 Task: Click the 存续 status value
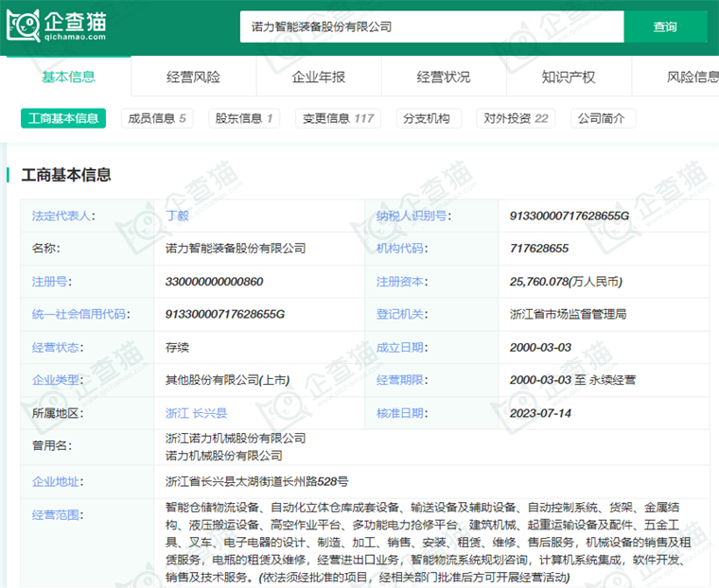click(x=177, y=347)
